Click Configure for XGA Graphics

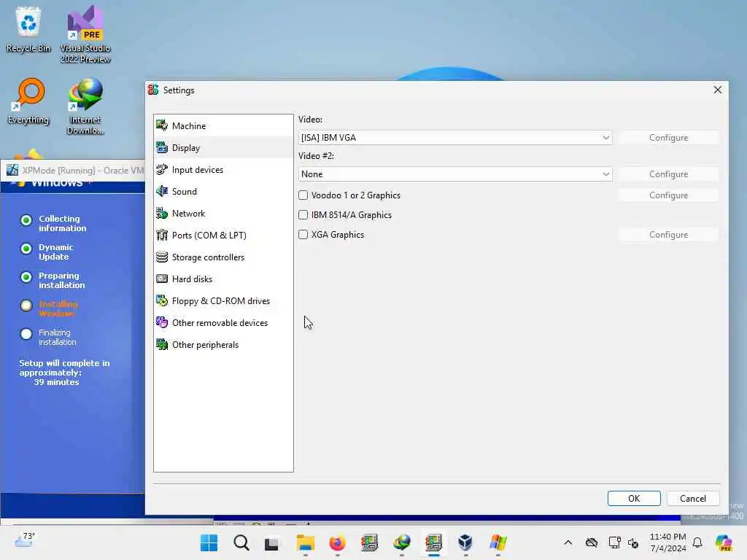pyautogui.click(x=668, y=235)
